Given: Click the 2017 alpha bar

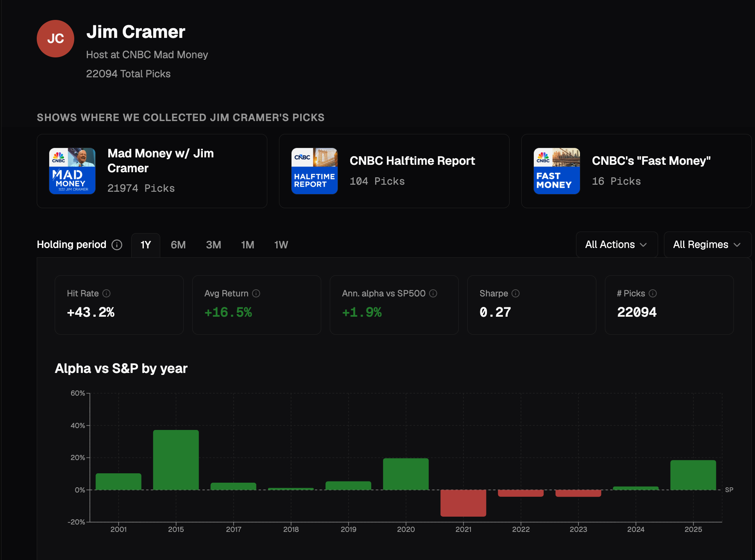Looking at the screenshot, I should [x=233, y=486].
